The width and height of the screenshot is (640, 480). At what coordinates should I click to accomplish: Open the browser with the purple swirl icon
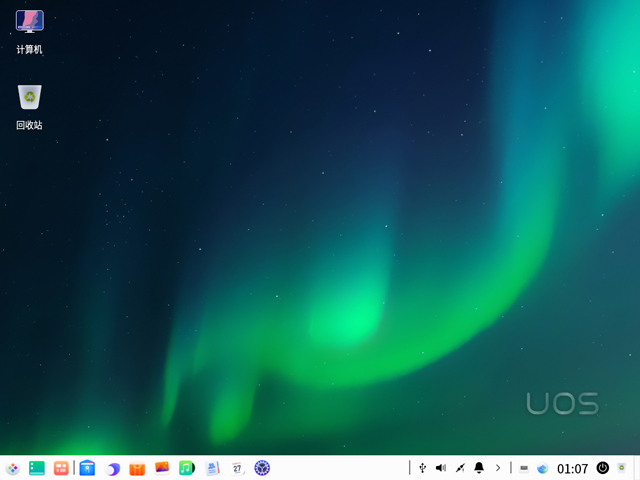(113, 468)
